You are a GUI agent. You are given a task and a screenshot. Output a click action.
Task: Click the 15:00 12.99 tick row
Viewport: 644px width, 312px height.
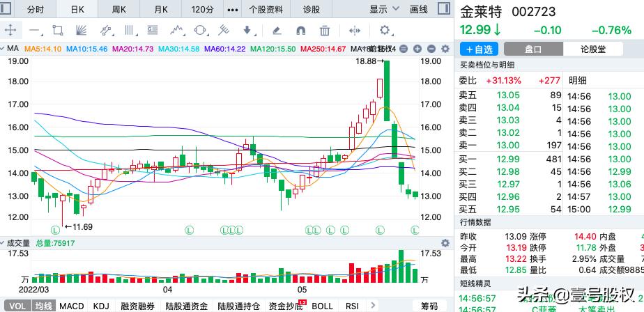[x=604, y=210]
